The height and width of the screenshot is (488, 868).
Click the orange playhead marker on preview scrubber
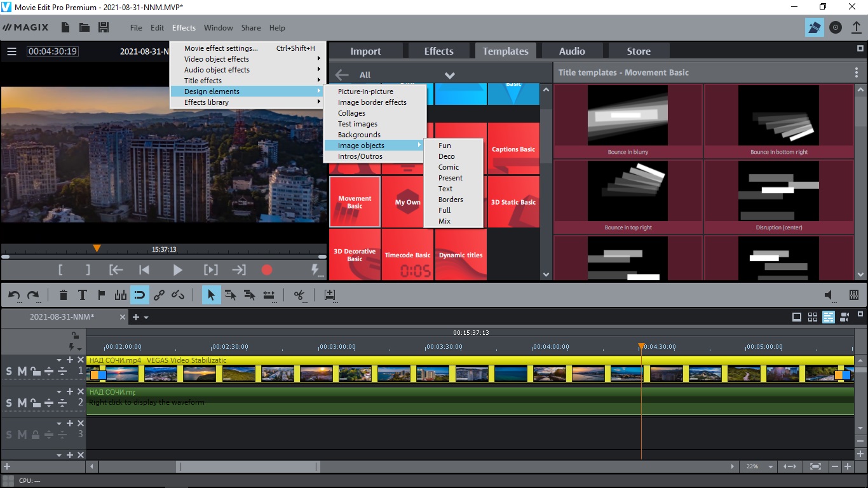97,248
